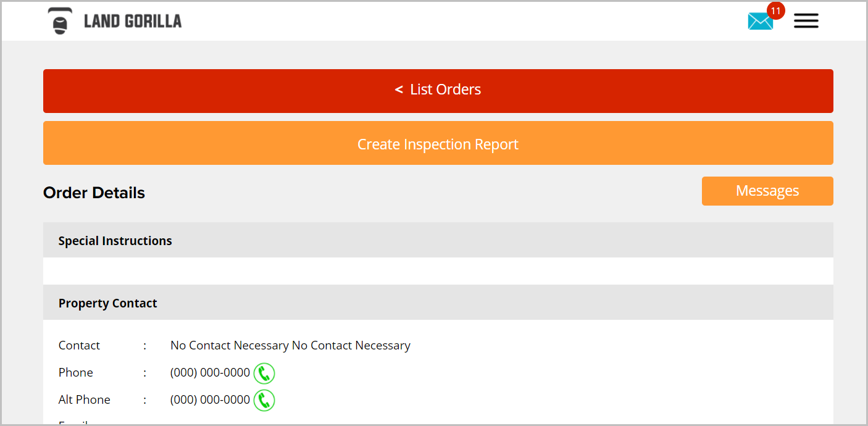Click the red 11 notification badge
The width and height of the screenshot is (868, 426).
tap(775, 10)
